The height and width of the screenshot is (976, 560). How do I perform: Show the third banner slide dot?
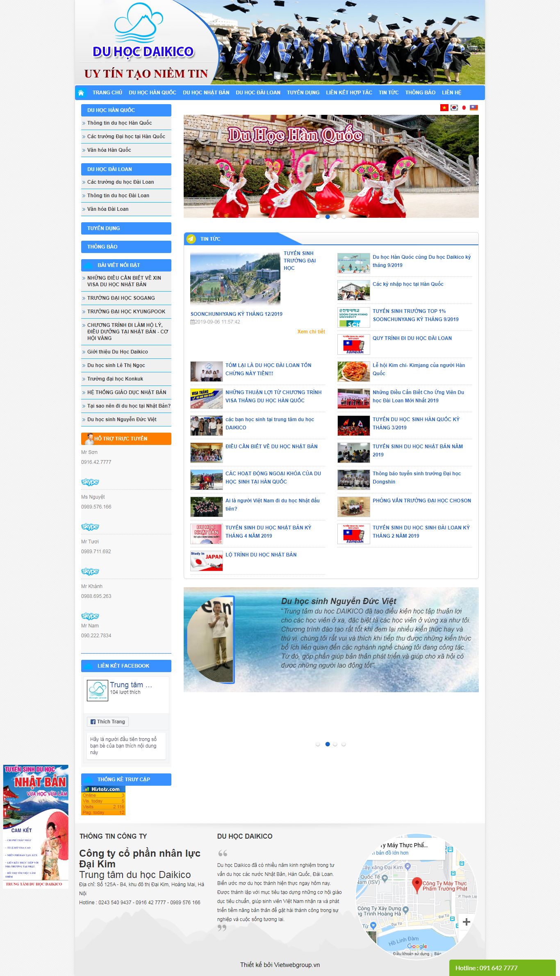coord(335,217)
